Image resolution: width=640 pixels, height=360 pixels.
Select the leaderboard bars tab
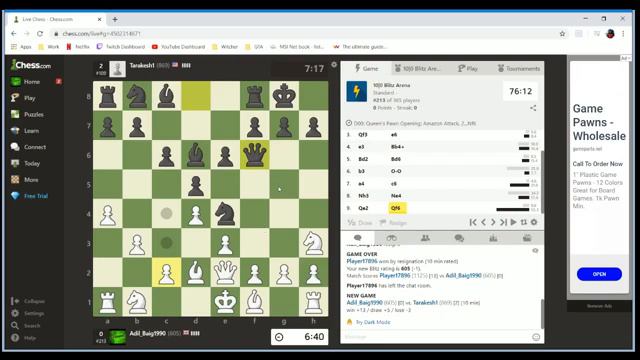tap(493, 238)
